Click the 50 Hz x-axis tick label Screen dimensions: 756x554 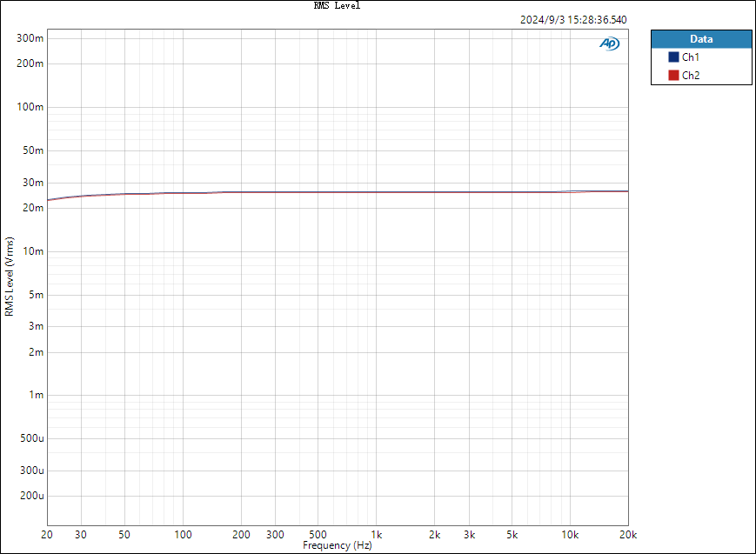coord(124,535)
